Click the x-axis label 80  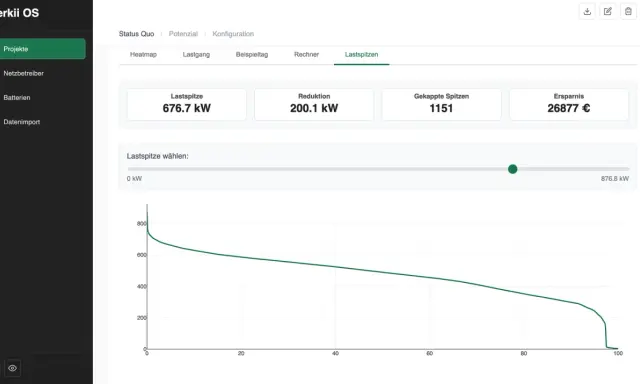524,353
